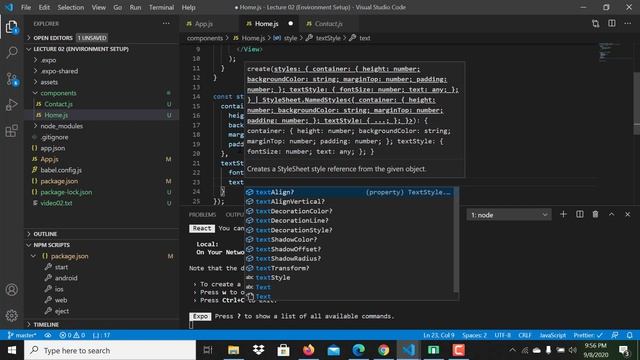Click Prettier status bar item
This screenshot has width=640, height=360.
click(x=588, y=335)
